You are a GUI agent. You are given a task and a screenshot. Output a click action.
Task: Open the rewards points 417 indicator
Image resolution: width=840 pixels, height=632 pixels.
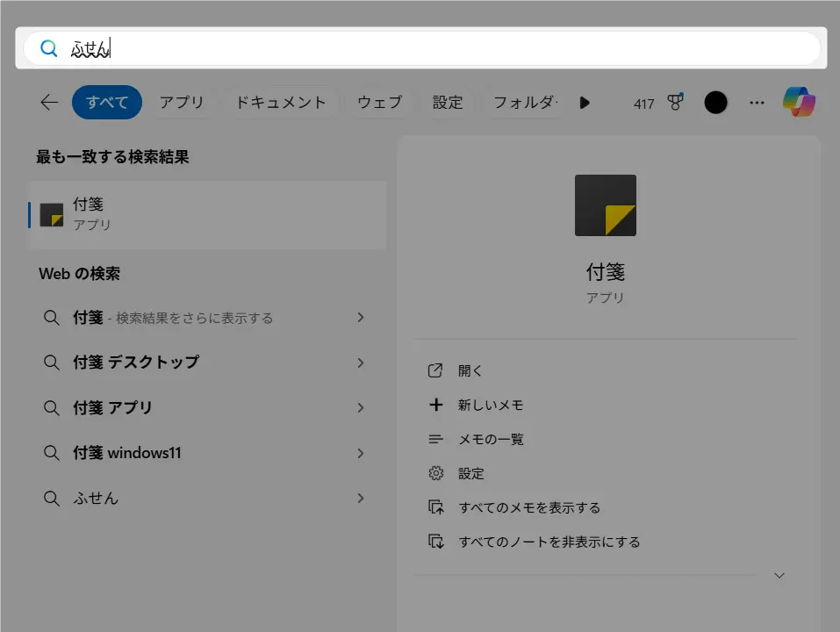644,104
